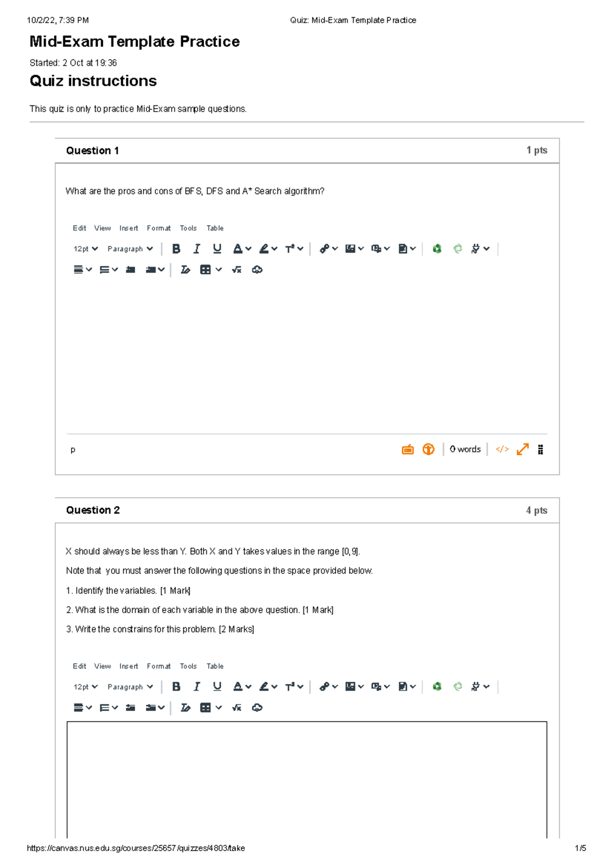Click inside the Question 2 answer text area
614x868 pixels.
307,777
